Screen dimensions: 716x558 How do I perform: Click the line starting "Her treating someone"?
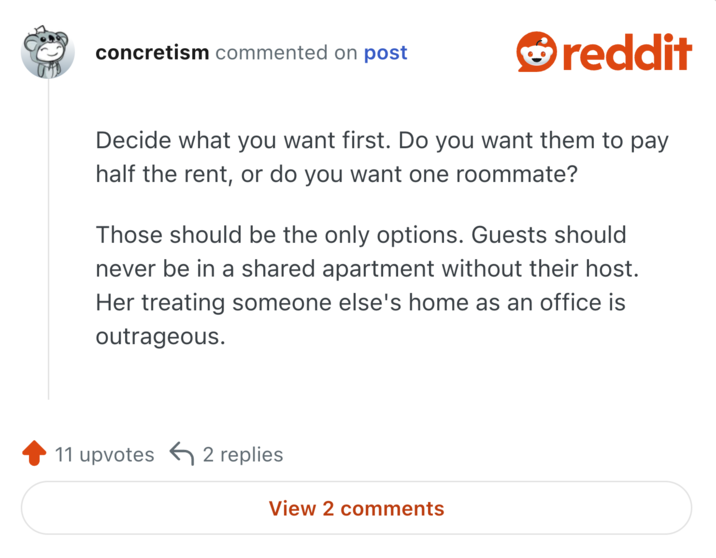pos(360,302)
